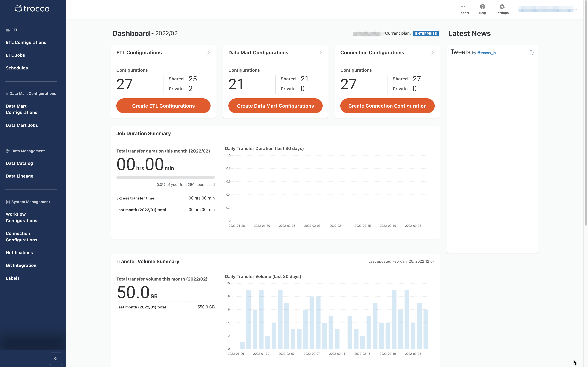Viewport: 588px width, 367px height.
Task: Collapse sidebar with double-chevron icon
Action: coord(56,358)
